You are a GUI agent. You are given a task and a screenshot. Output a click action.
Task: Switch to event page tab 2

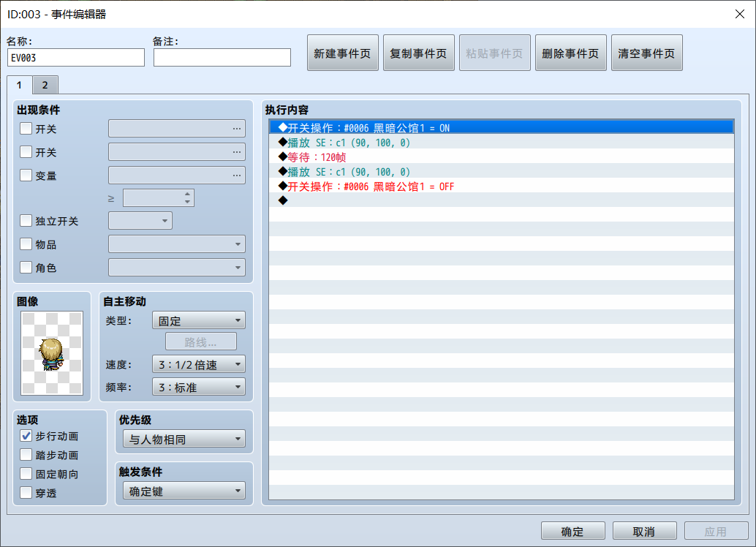[x=45, y=85]
